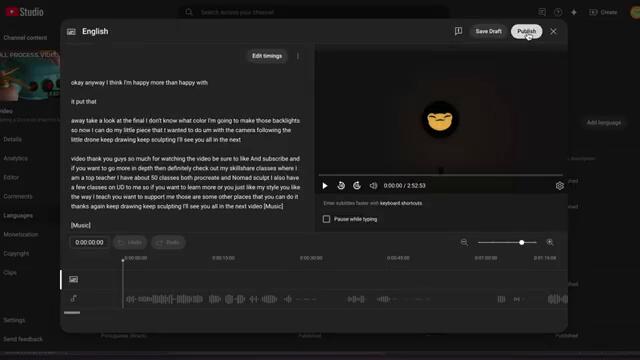Open the feedback flag icon beside Save Draft
The image size is (640, 360).
tap(458, 31)
